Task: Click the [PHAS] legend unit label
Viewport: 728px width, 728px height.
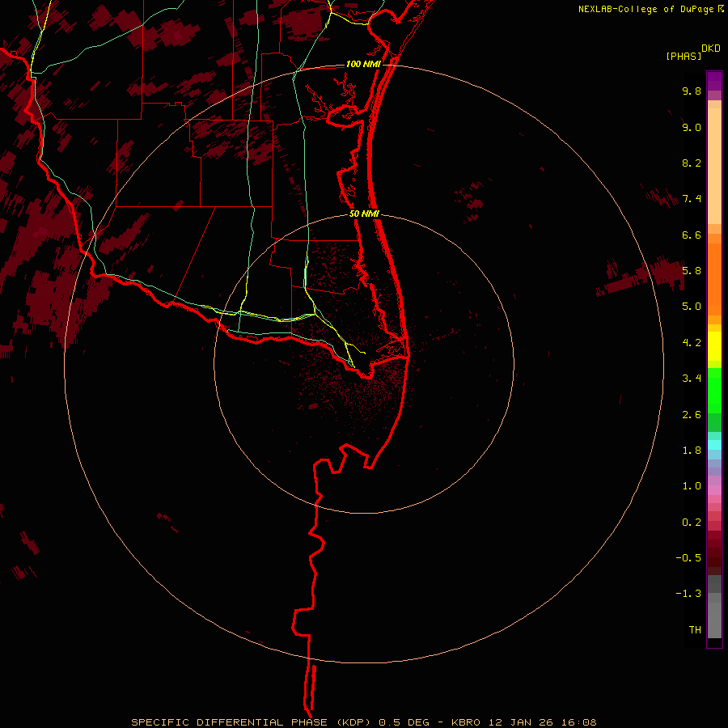Action: [x=684, y=56]
